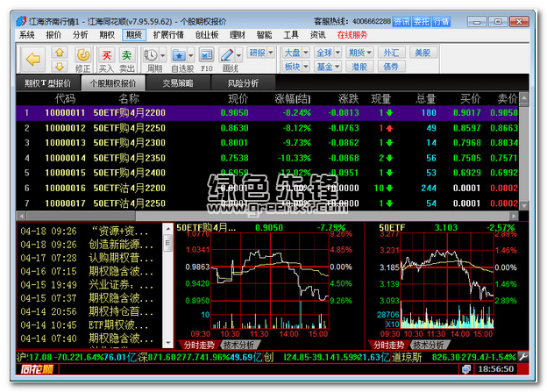Click the quote table scroll down arrow

pyautogui.click(x=523, y=206)
